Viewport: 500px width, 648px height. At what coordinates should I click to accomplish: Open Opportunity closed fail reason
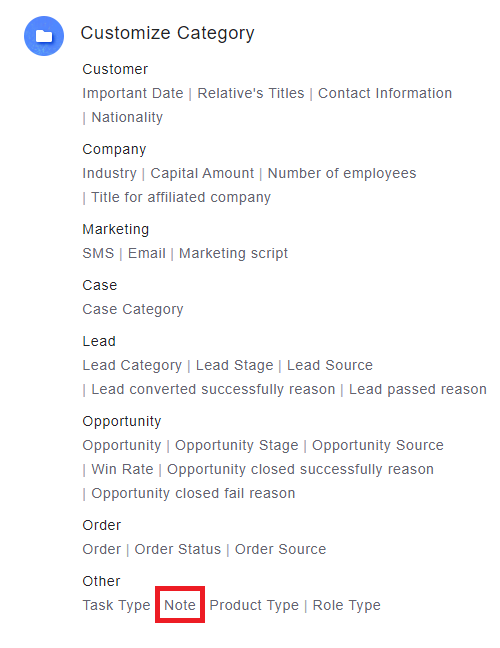(193, 493)
